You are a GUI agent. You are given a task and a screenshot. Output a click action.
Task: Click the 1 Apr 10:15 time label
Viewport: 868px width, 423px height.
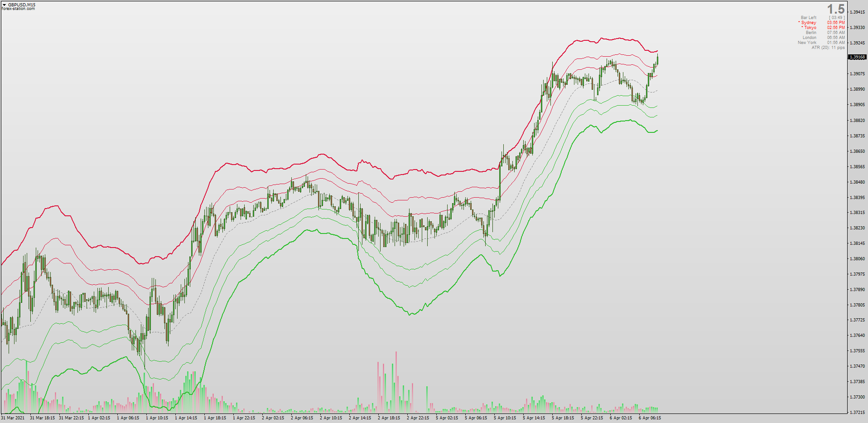click(157, 418)
